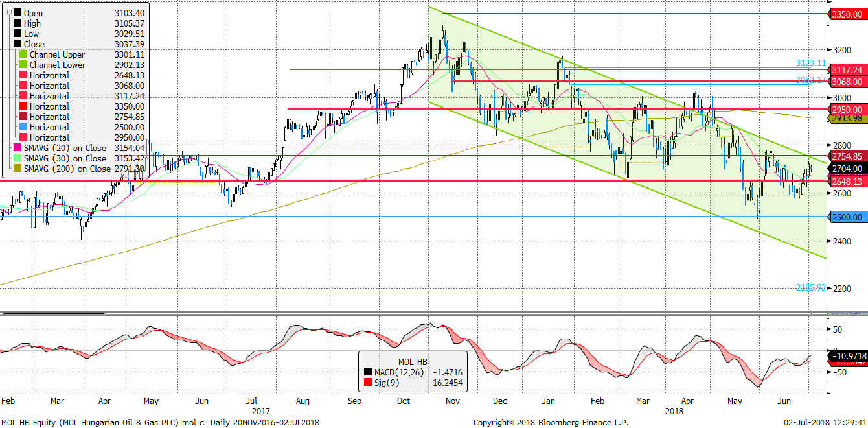Image resolution: width=868 pixels, height=428 pixels.
Task: Click olive SMAVG (200) swatch
Action: (x=17, y=169)
